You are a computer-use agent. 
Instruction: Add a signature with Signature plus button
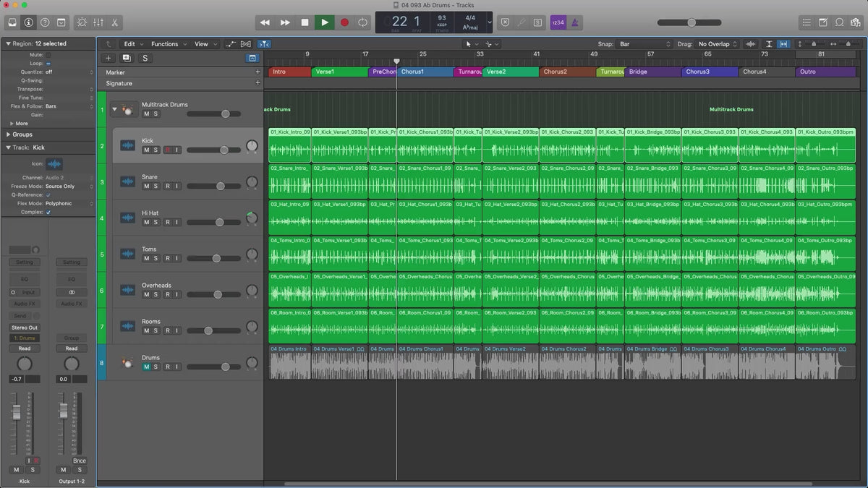point(258,83)
